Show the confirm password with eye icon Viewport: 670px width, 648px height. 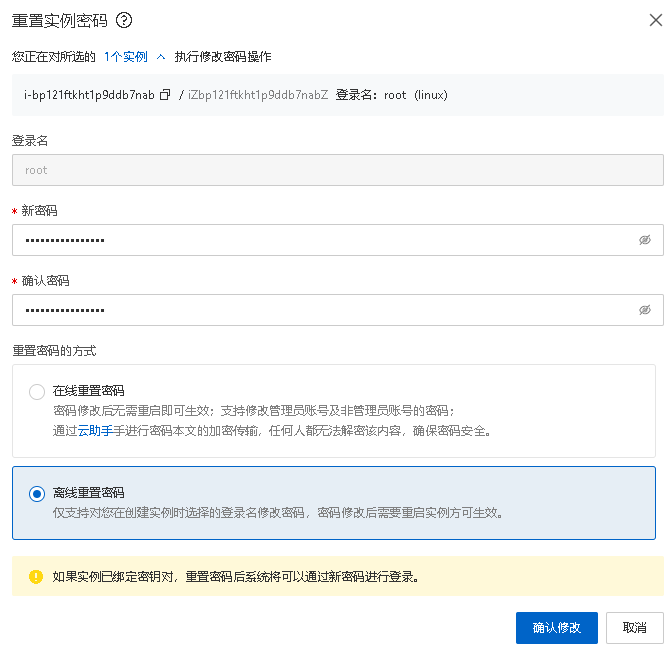[644, 310]
